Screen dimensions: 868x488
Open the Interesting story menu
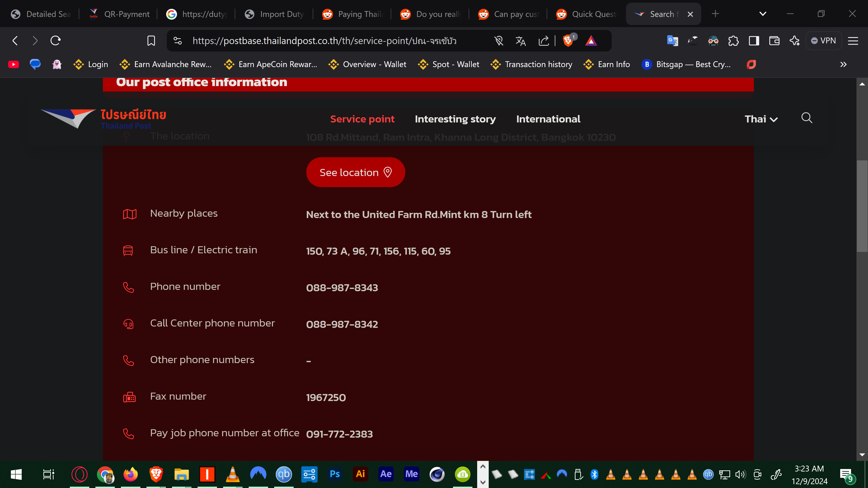(x=455, y=119)
